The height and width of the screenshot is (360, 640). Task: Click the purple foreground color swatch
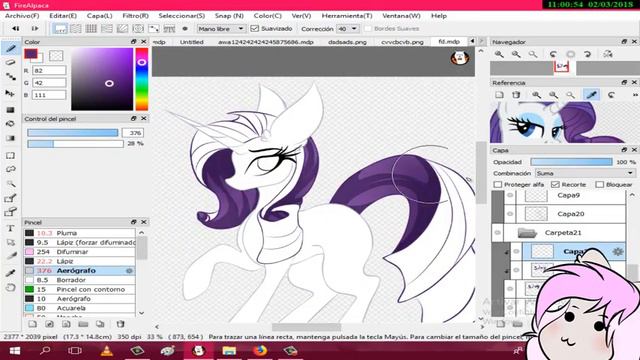[31, 54]
